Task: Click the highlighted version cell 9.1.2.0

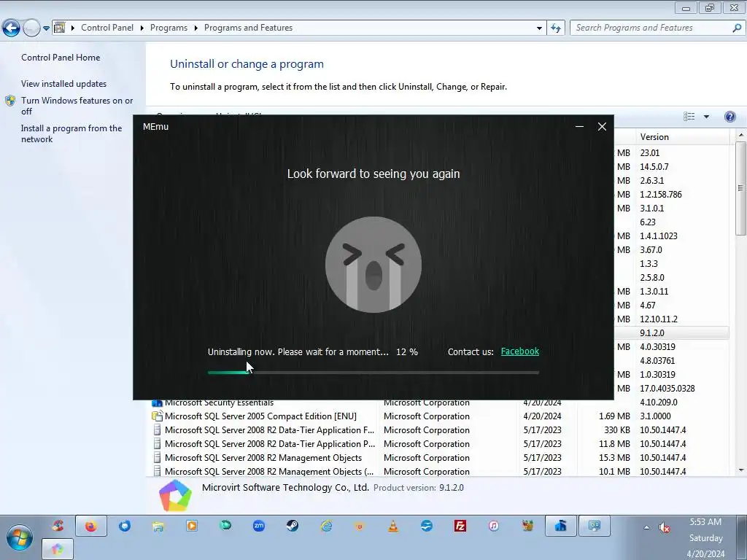Action: pyautogui.click(x=652, y=332)
